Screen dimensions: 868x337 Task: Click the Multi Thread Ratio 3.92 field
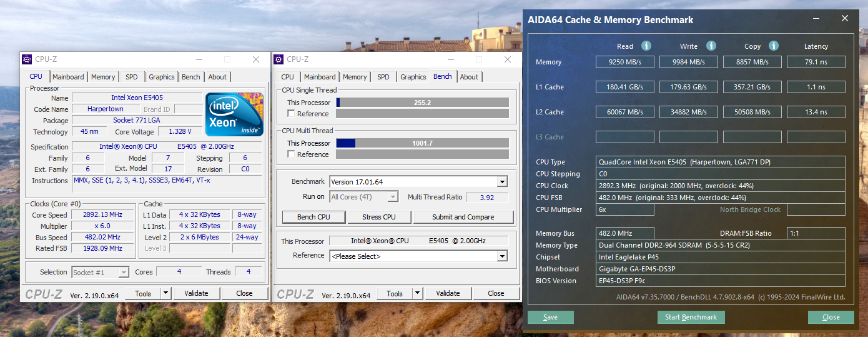(x=487, y=197)
